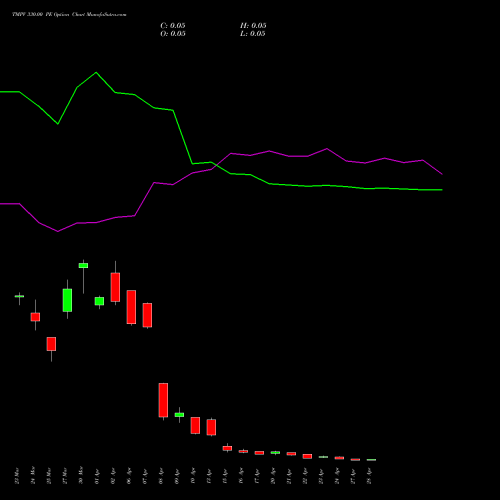Viewport: 500px width, 500px height.
Task: Click the '24 Mar' date axis label
Action: pyautogui.click(x=33, y=476)
